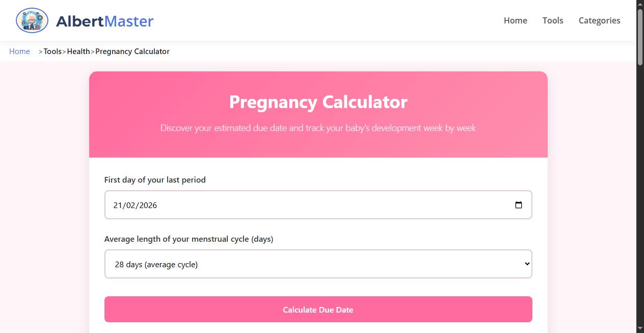The width and height of the screenshot is (644, 333).
Task: Open the cycle dropdown chevron arrow
Action: coord(526,264)
